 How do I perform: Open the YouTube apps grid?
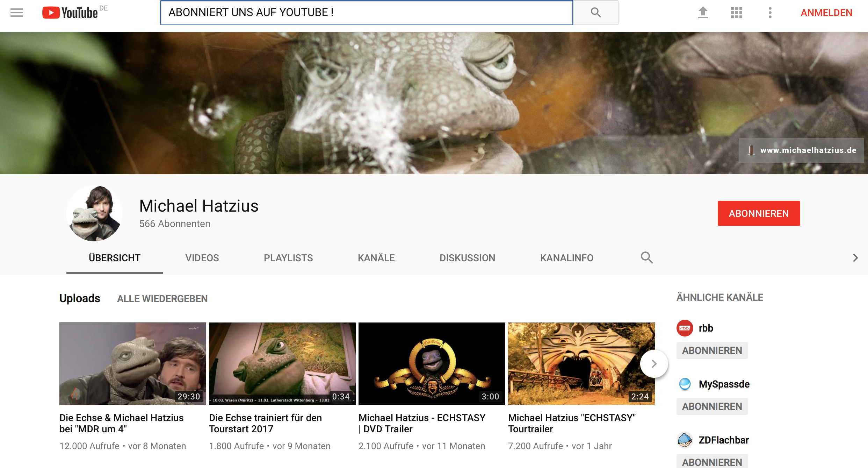736,13
